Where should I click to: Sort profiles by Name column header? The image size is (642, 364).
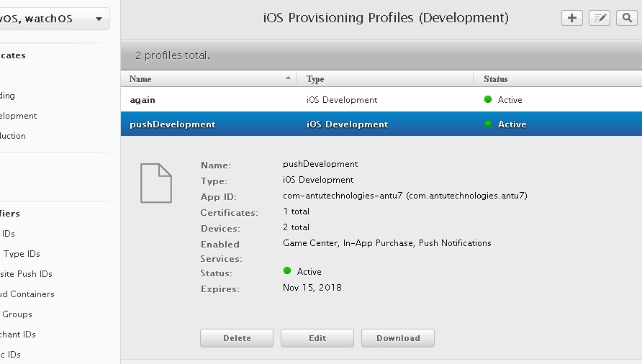point(141,79)
